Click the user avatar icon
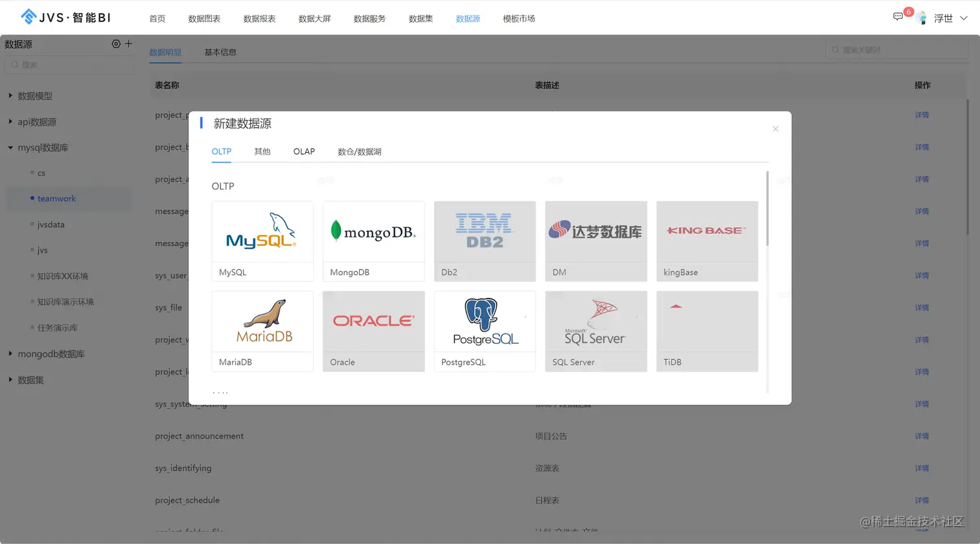Viewport: 980px width, 544px height. tap(922, 18)
